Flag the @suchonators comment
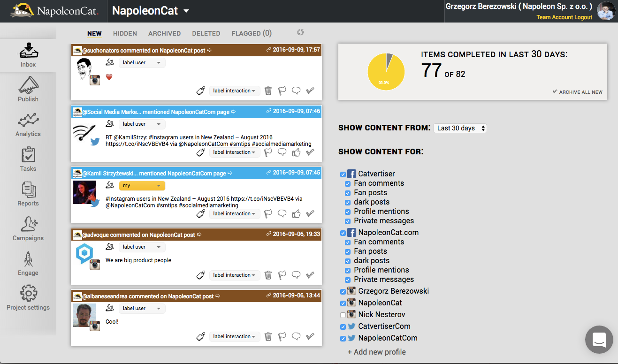 coord(282,91)
